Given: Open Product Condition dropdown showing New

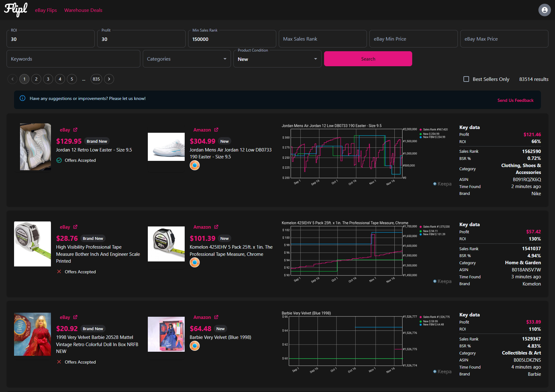Looking at the screenshot, I should [277, 59].
